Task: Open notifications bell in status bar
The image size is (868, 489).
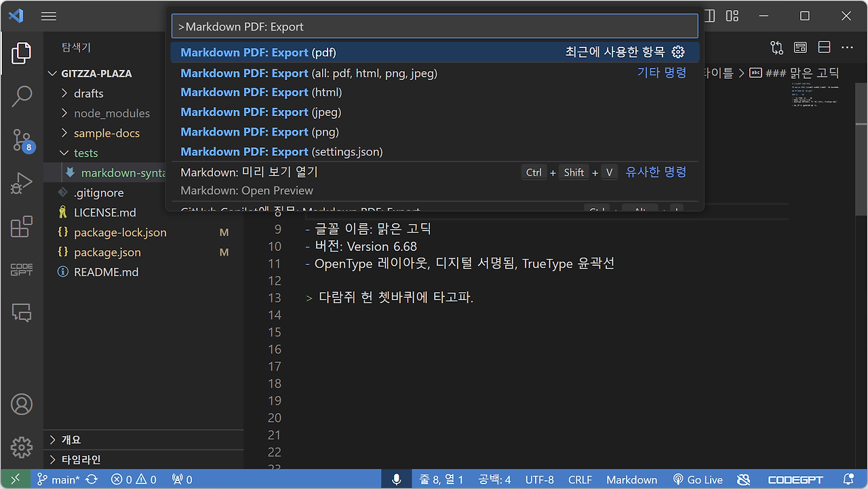Action: [848, 480]
